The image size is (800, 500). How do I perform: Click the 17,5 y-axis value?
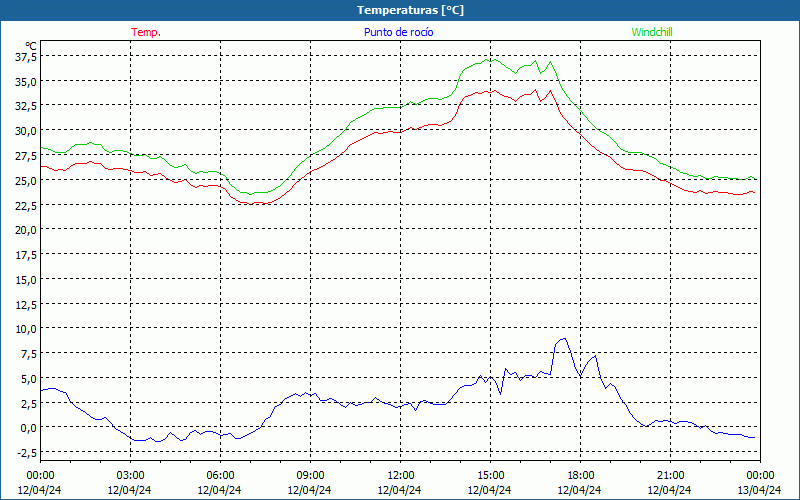click(26, 255)
